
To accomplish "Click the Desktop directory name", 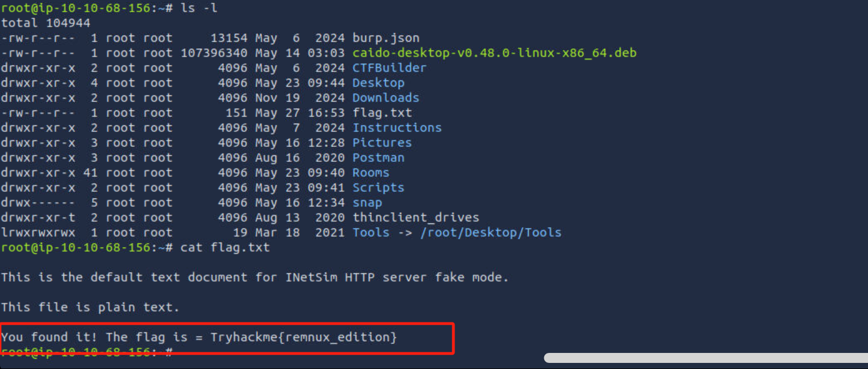I will (x=378, y=83).
